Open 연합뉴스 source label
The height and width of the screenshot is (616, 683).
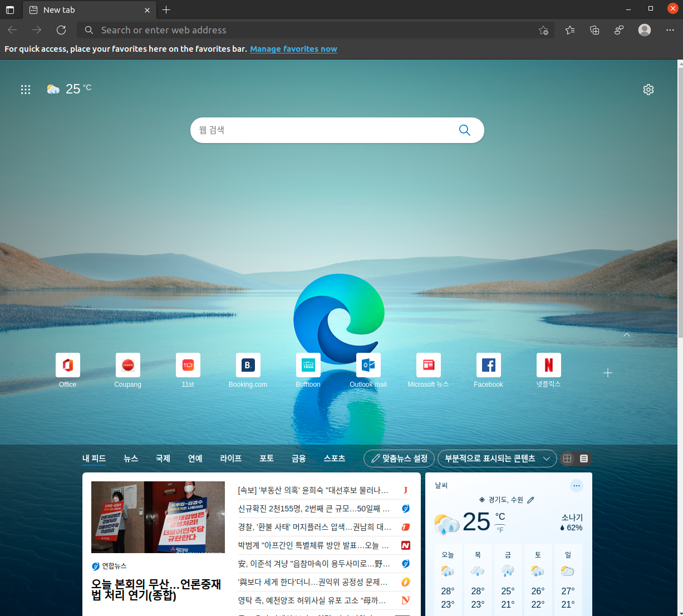(x=109, y=566)
